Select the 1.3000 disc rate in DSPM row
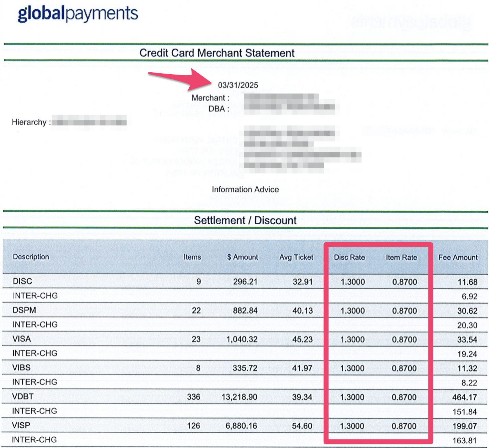 pos(353,311)
